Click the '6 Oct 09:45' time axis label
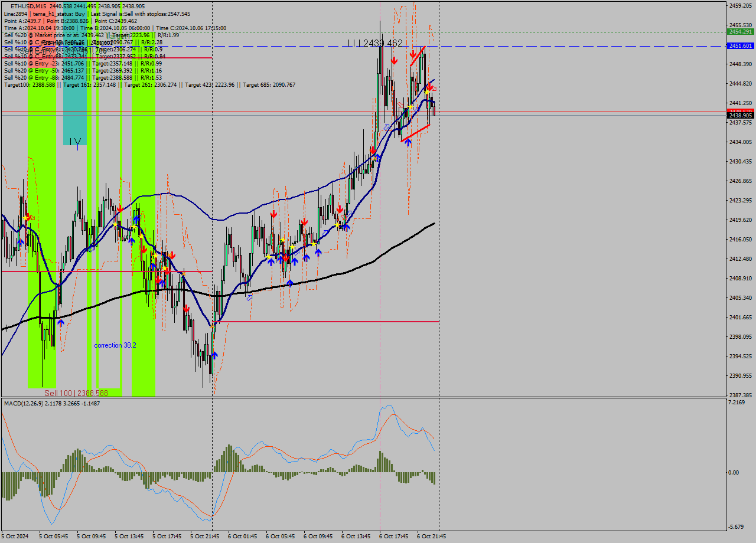This screenshot has width=756, height=543. tap(318, 537)
